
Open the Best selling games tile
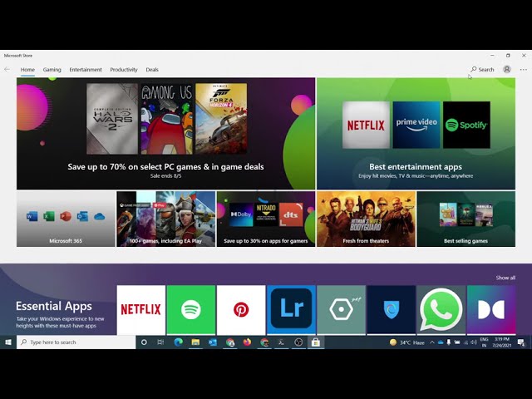466,219
